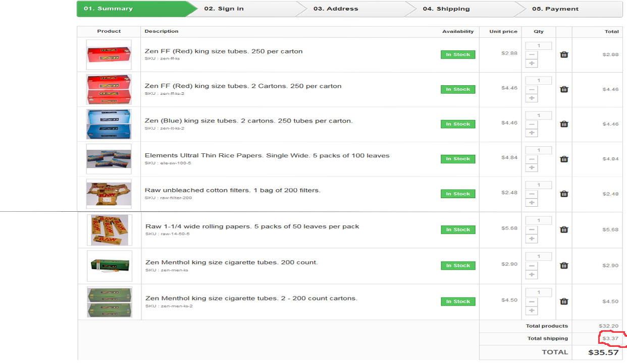627x364 pixels.
Task: Decrease quantity of Raw cotton filters
Action: 532,194
